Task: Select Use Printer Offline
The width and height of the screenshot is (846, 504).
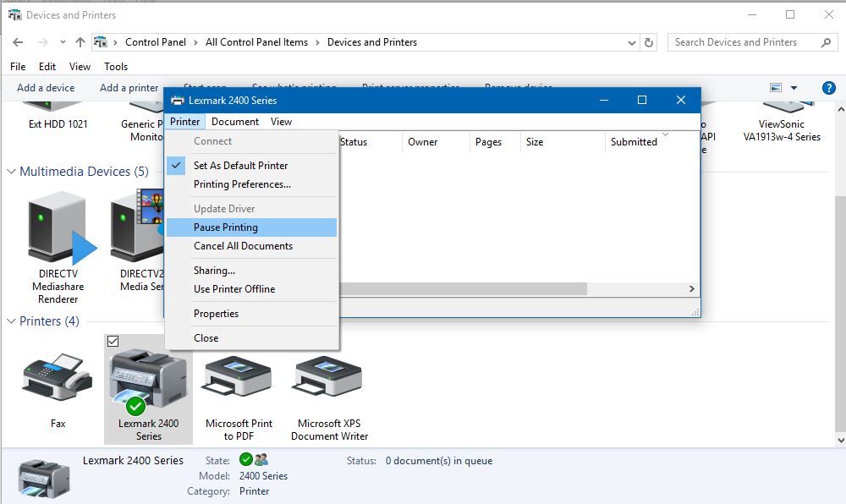Action: [251, 289]
